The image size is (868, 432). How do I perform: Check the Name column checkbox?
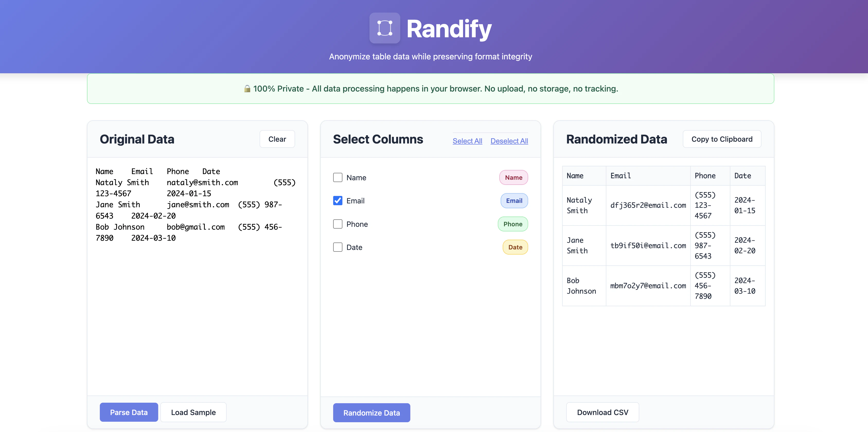coord(337,177)
